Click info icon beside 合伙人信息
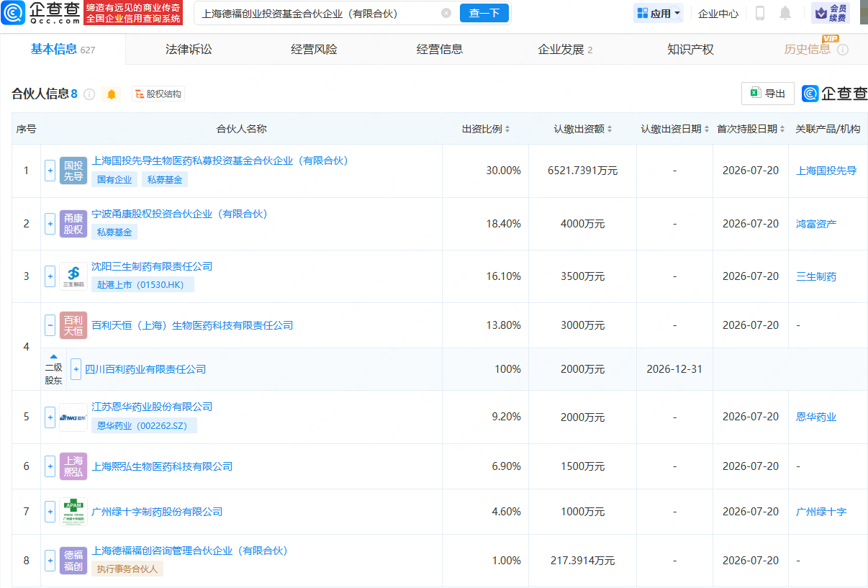 [89, 94]
